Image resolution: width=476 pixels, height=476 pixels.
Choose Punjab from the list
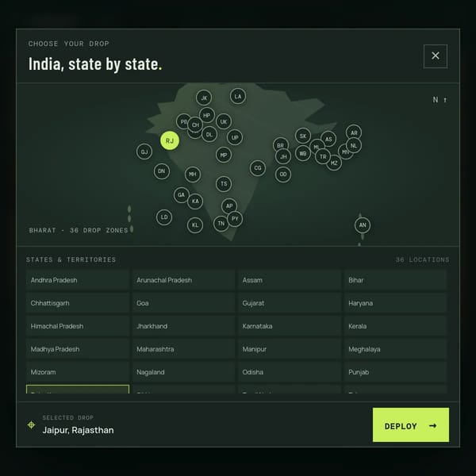tap(395, 372)
